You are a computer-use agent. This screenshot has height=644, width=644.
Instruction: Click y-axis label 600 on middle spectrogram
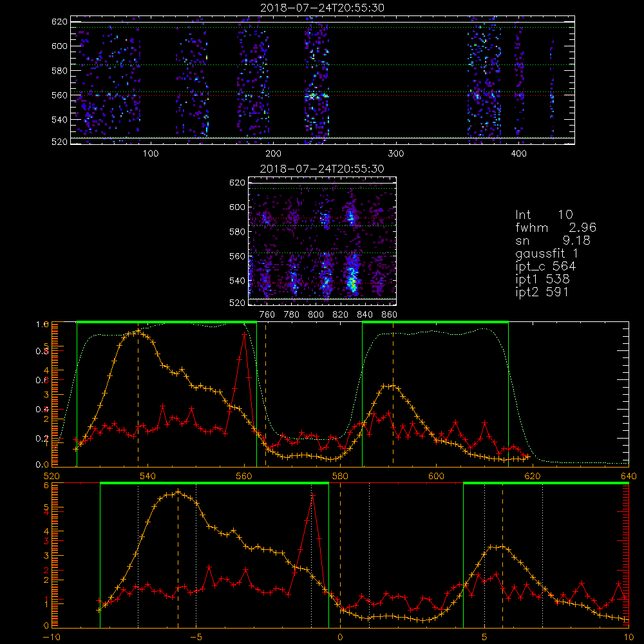(x=237, y=207)
